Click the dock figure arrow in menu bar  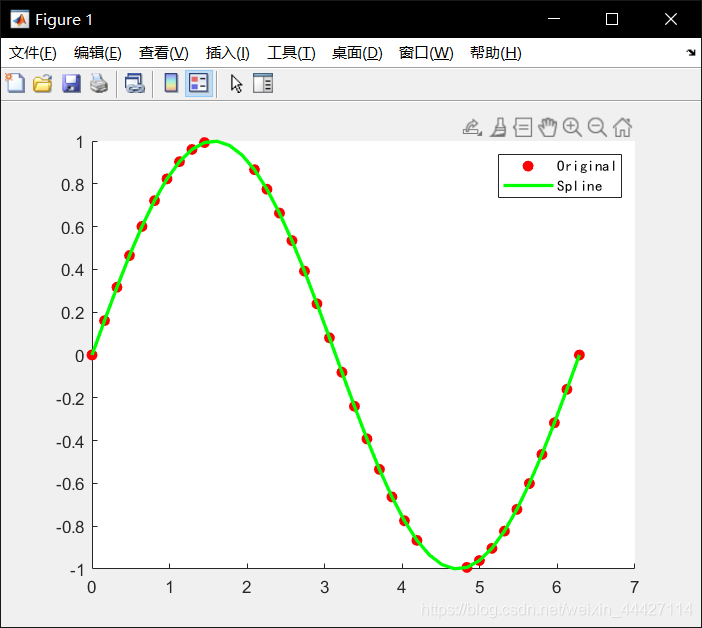691,53
